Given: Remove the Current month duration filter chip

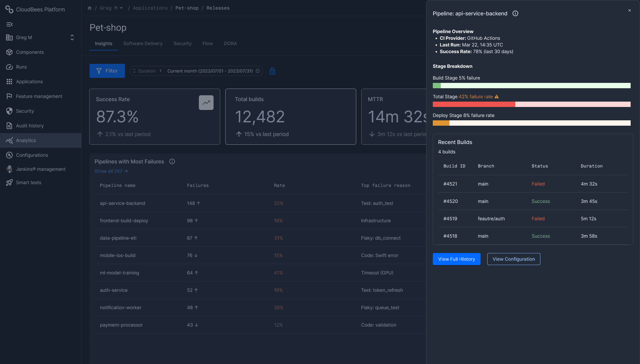Looking at the screenshot, I should tap(258, 71).
